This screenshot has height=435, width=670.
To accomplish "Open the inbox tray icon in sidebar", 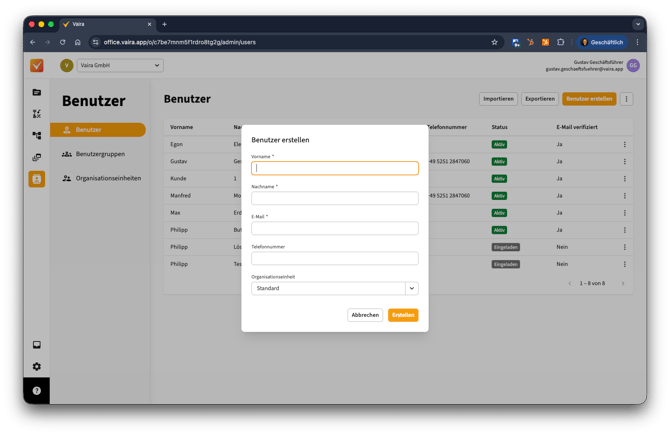I will click(37, 345).
